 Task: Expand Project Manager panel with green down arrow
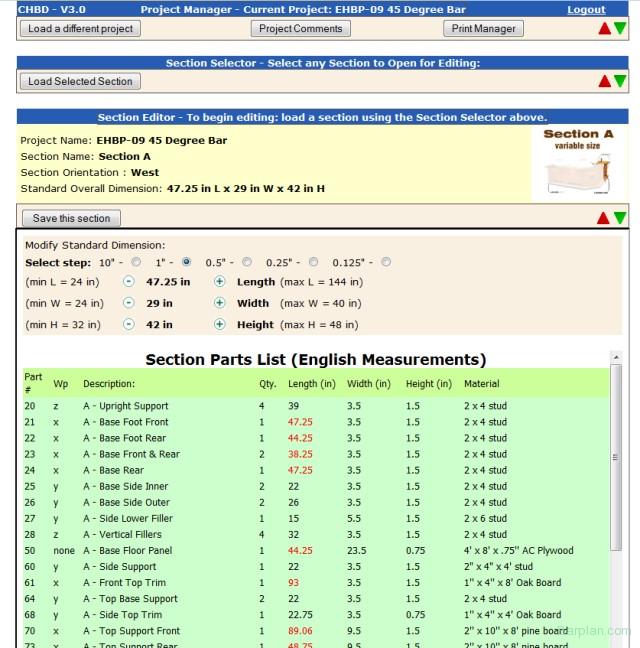click(x=620, y=28)
